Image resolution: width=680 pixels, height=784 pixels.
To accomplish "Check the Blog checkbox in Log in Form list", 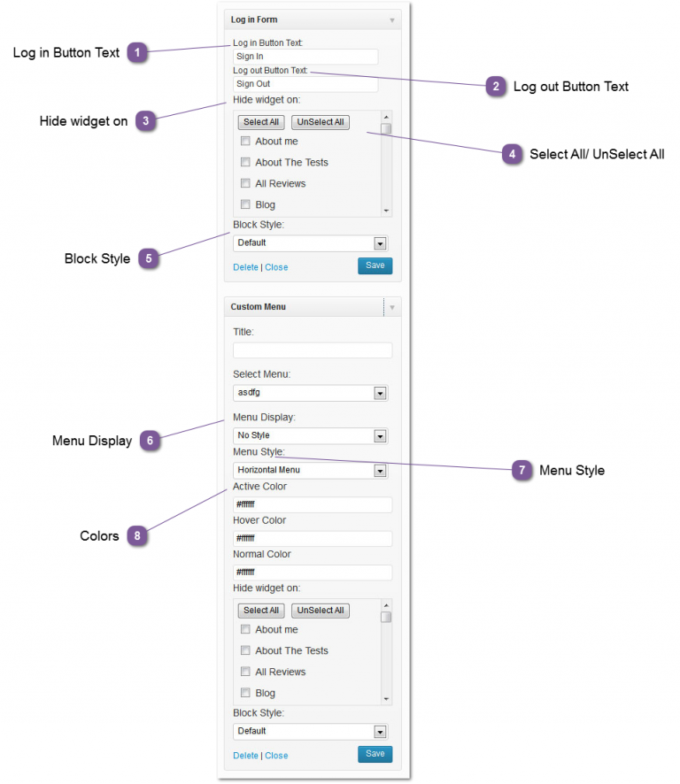I will (245, 204).
